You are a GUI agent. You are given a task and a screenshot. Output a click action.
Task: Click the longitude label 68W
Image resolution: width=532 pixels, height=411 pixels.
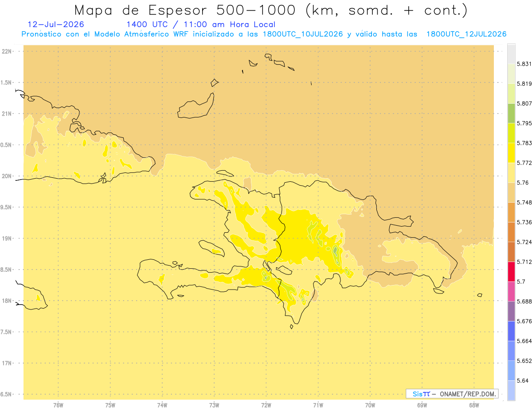tap(474, 406)
